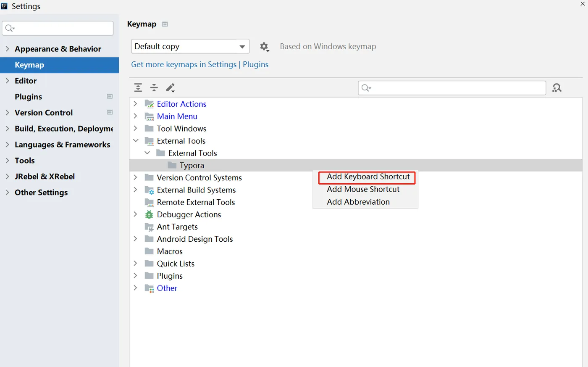Viewport: 588px width, 367px height.
Task: Click the icon beside Keymap heading
Action: pos(165,24)
